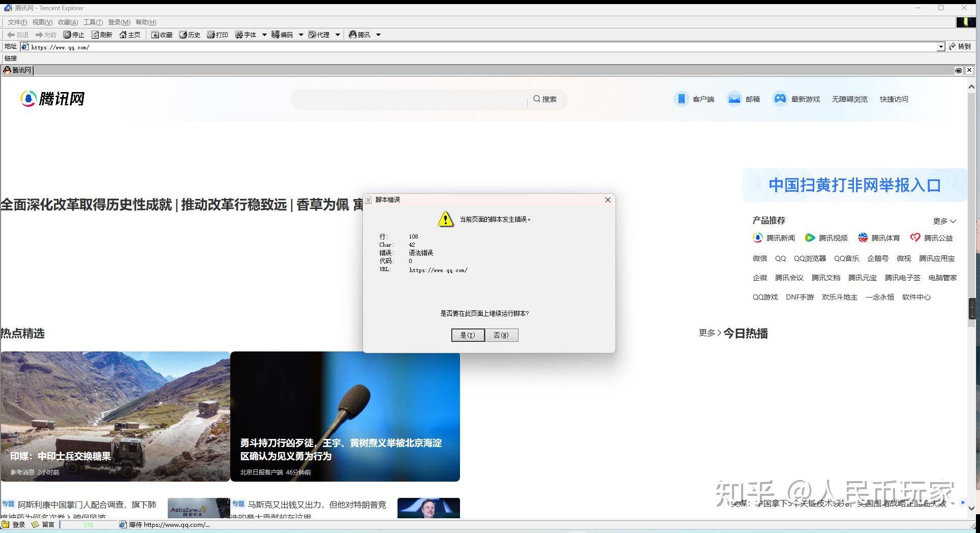Click the Back (后退) toolbar button
Viewport: 980px width, 533px height.
[x=18, y=35]
